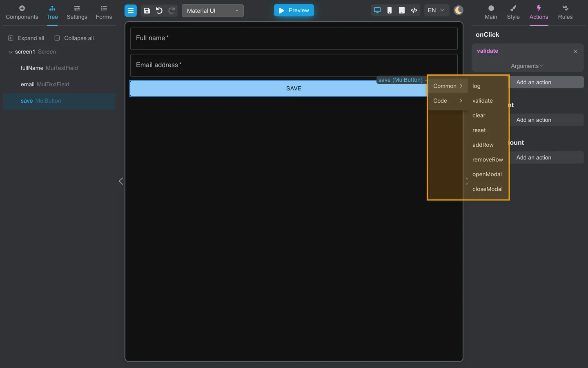Open the Code submenu
Image resolution: width=588 pixels, height=368 pixels.
pyautogui.click(x=448, y=101)
